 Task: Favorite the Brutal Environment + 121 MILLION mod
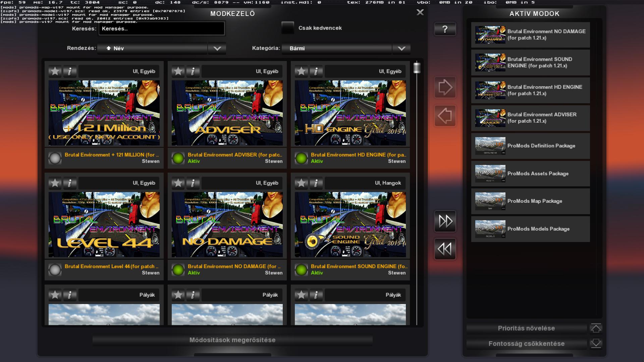click(x=55, y=71)
